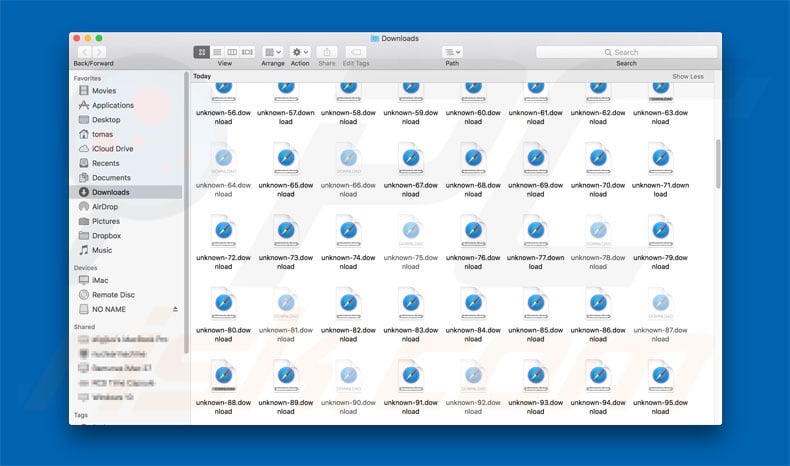Select file unknown-60.download
The width and height of the screenshot is (790, 466).
point(473,104)
